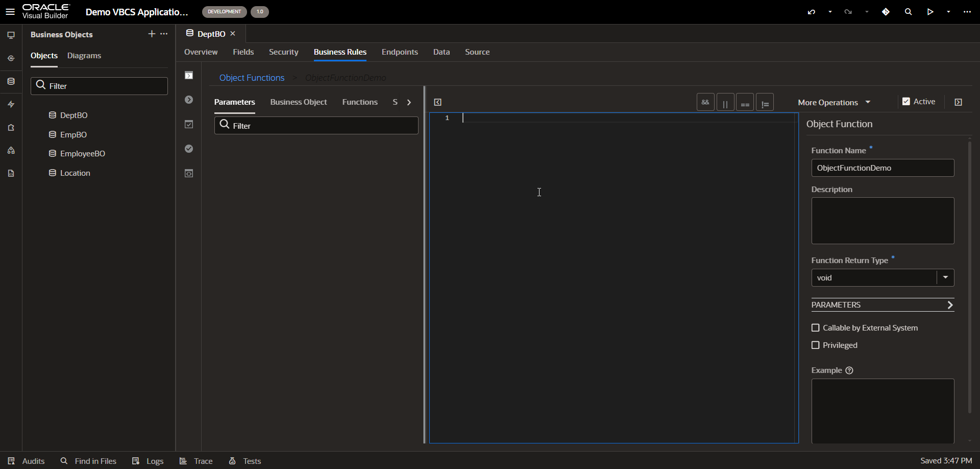Insert the && operator
Screen dimensions: 980x469
(705, 102)
